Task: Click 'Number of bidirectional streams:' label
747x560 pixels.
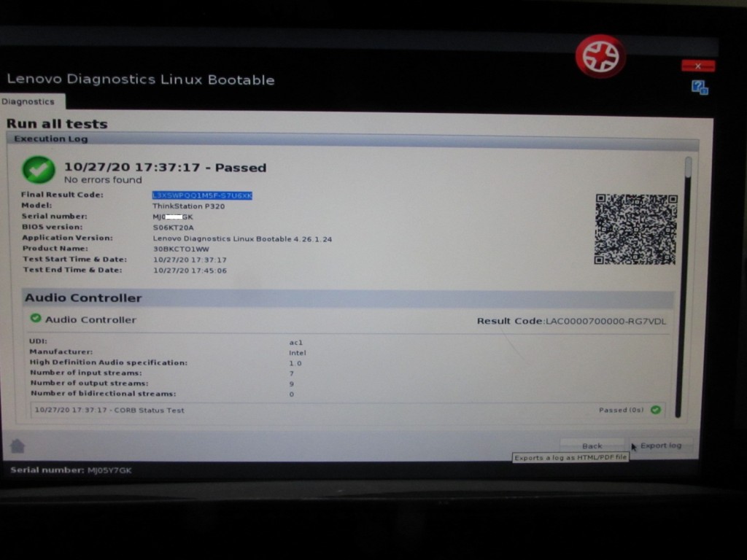Action: (x=104, y=393)
